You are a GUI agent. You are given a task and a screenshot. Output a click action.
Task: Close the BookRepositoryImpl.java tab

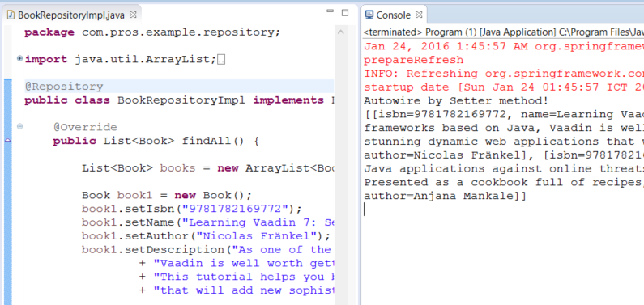pyautogui.click(x=132, y=15)
